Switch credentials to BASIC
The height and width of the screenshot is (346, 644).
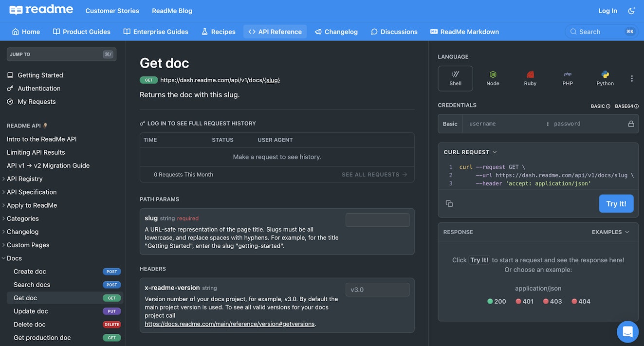tap(600, 106)
